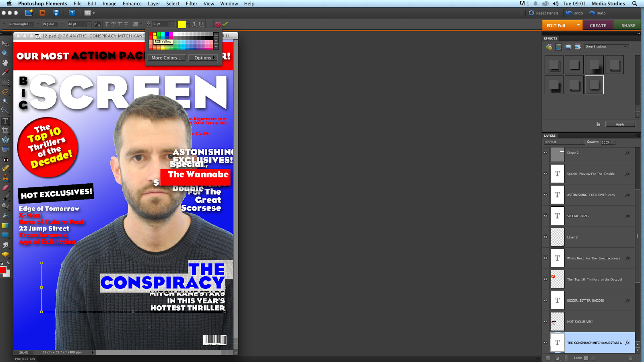644x362 pixels.
Task: Open the font size 48 pt dropdown
Action: tap(89, 24)
